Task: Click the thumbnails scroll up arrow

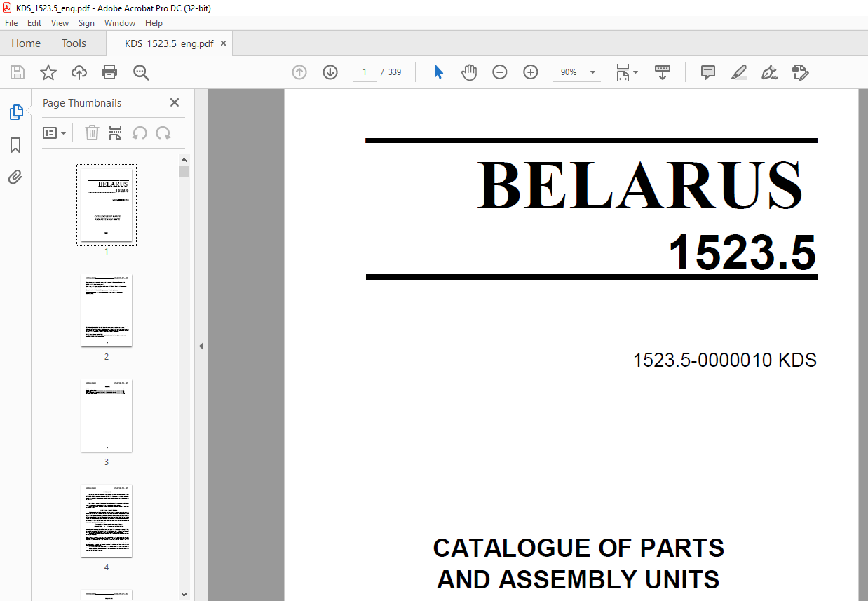Action: click(184, 159)
